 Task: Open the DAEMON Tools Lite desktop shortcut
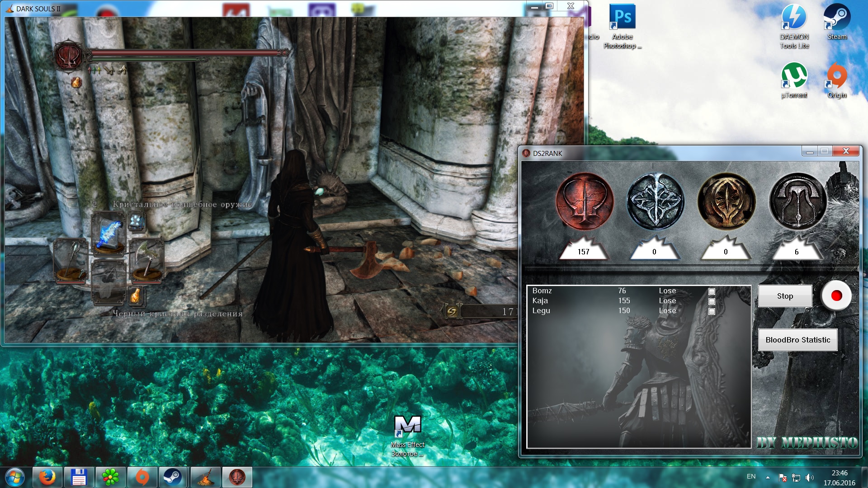[x=794, y=26]
